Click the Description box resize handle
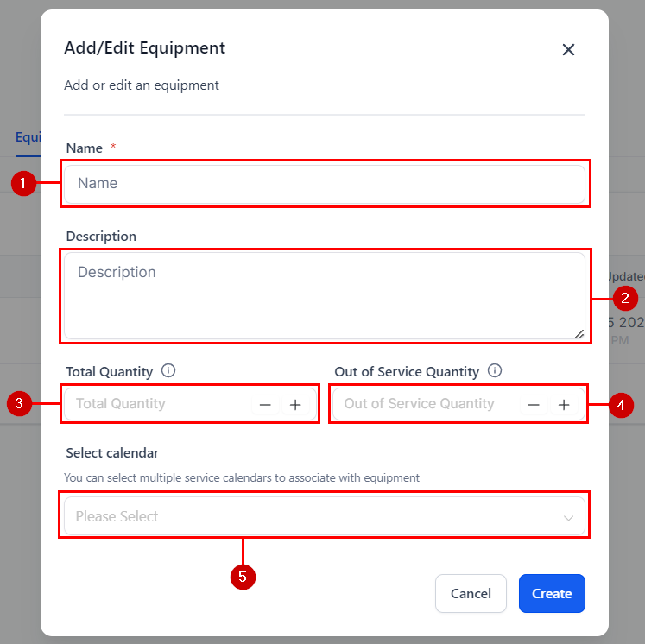Image resolution: width=645 pixels, height=644 pixels. coord(579,333)
